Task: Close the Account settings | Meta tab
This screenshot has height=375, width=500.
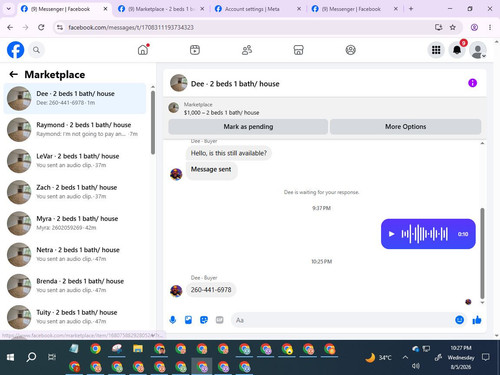Action: point(299,9)
